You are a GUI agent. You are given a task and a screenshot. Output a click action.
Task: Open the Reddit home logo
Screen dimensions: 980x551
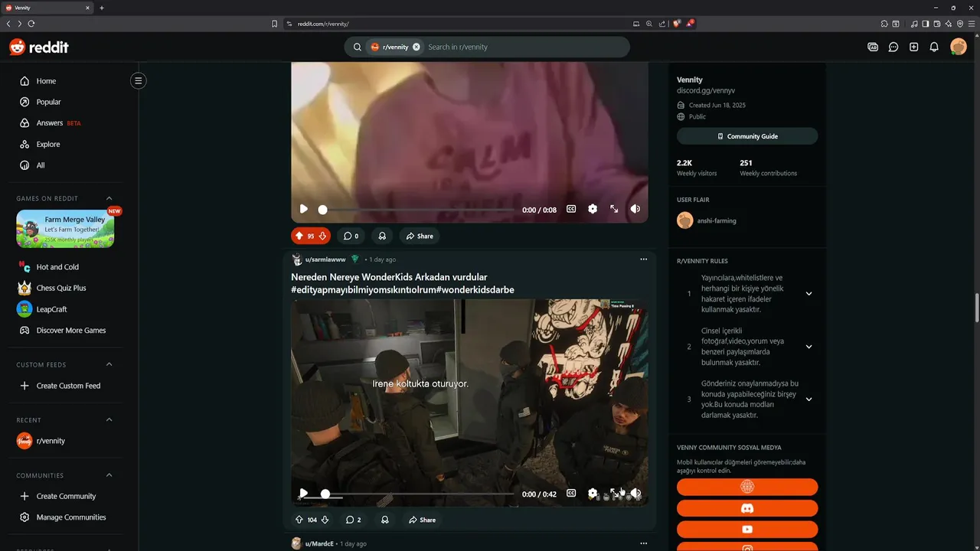pyautogui.click(x=39, y=47)
